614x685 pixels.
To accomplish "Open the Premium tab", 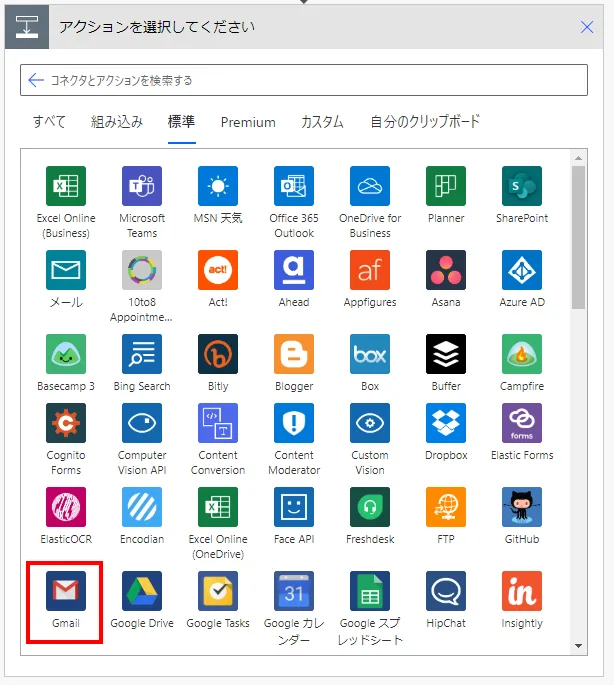I will click(x=248, y=122).
